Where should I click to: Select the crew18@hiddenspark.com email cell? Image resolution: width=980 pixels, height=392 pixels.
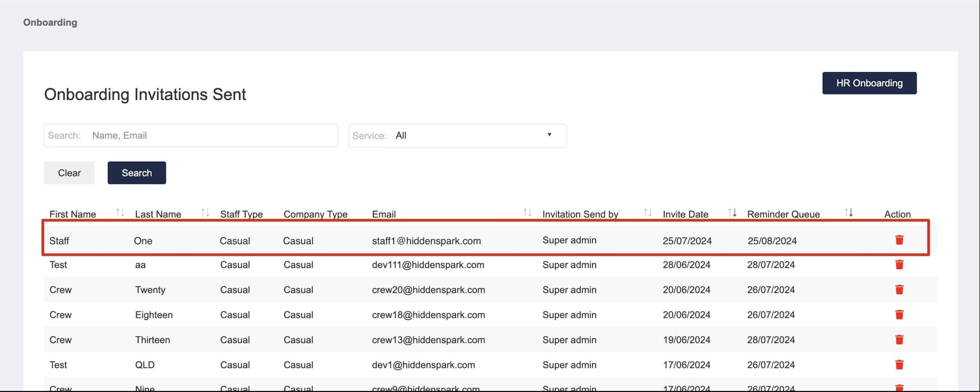click(428, 315)
